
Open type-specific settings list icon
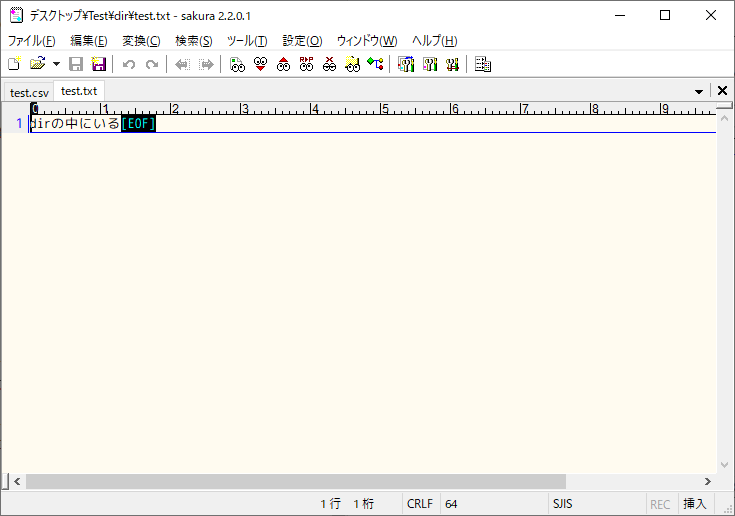pos(406,64)
